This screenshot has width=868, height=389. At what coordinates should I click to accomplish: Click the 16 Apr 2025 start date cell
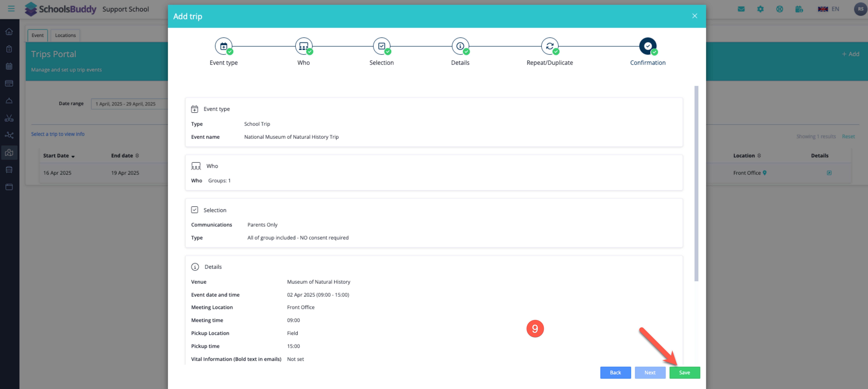click(57, 173)
